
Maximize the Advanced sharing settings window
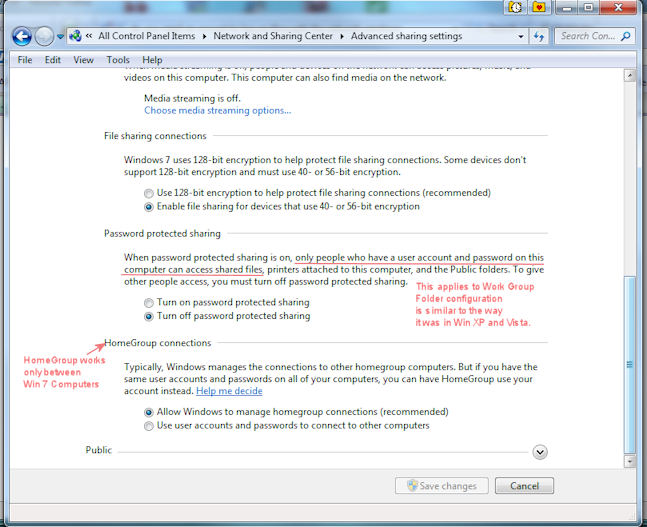[589, 7]
